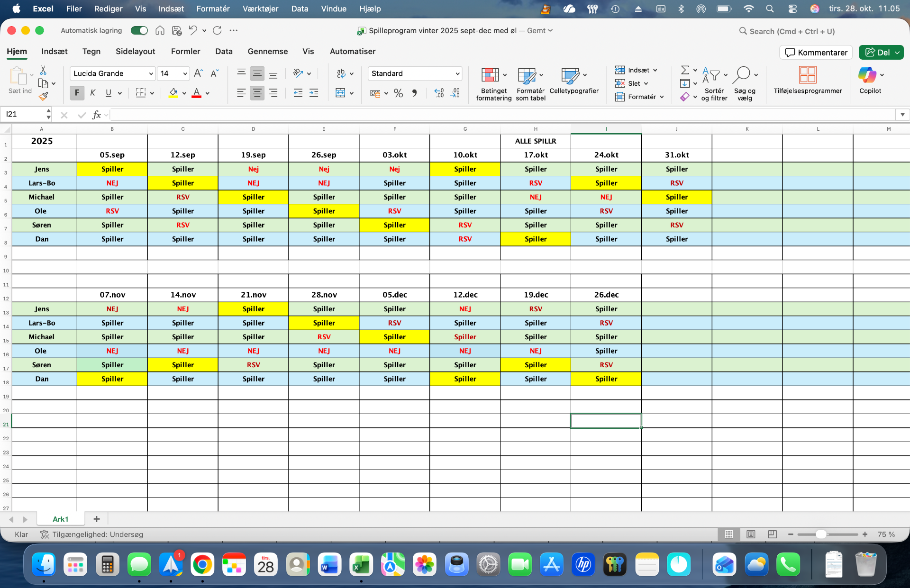This screenshot has width=910, height=588.
Task: Switch to Page Layout view icon in status bar
Action: [751, 534]
